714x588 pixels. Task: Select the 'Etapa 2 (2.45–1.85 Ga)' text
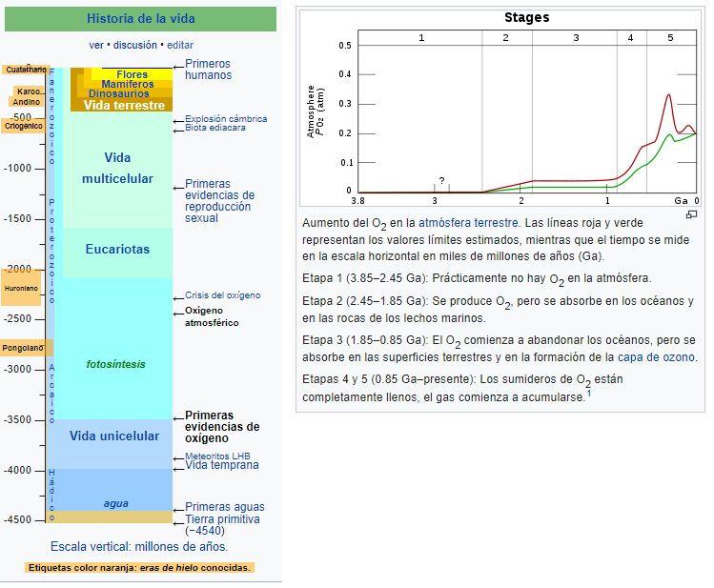(363, 301)
